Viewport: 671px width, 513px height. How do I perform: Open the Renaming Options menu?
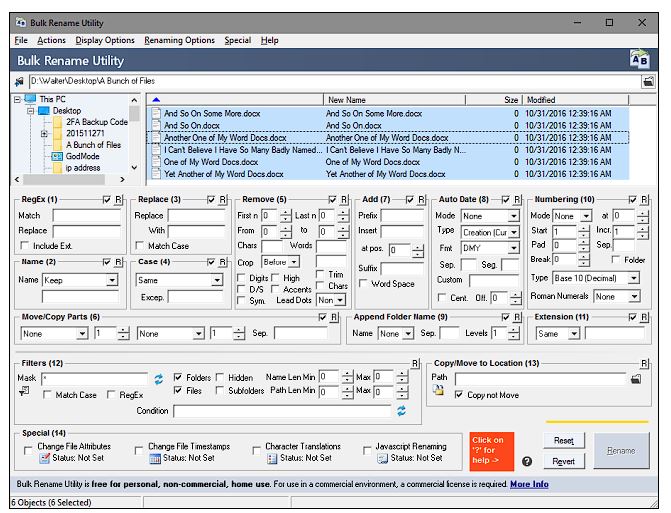point(179,40)
